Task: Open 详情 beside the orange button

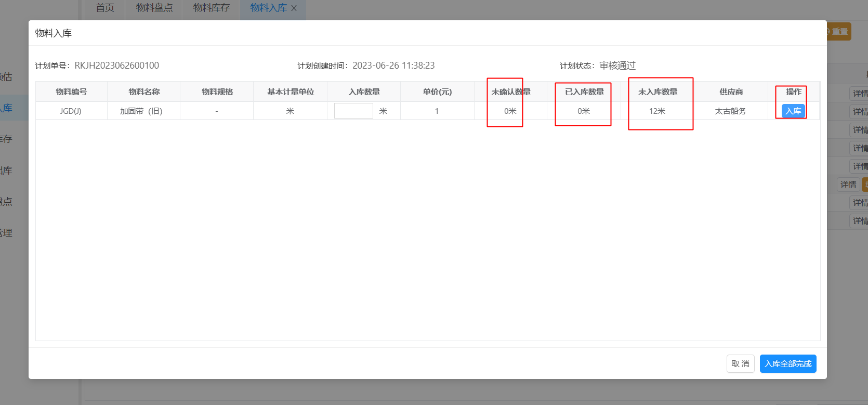Action: (x=848, y=185)
